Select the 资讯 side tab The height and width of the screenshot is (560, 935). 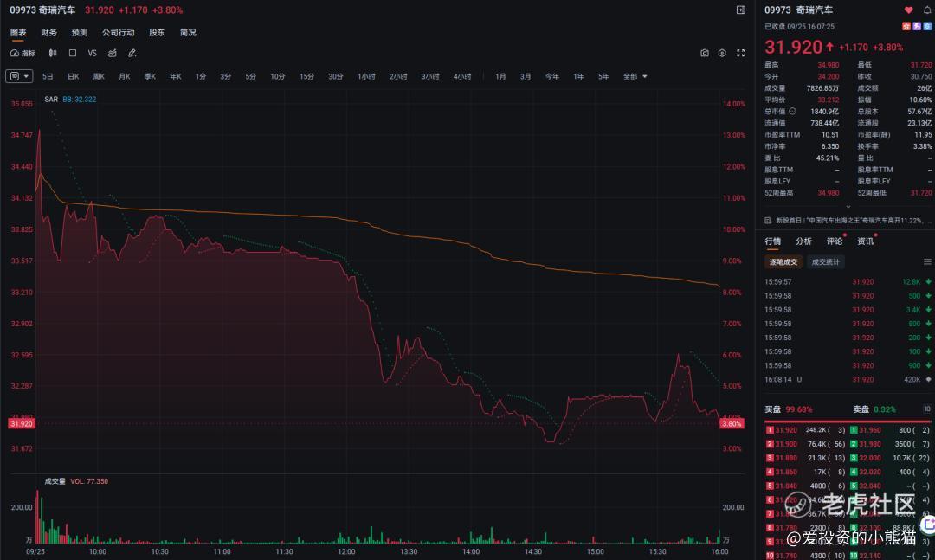865,241
